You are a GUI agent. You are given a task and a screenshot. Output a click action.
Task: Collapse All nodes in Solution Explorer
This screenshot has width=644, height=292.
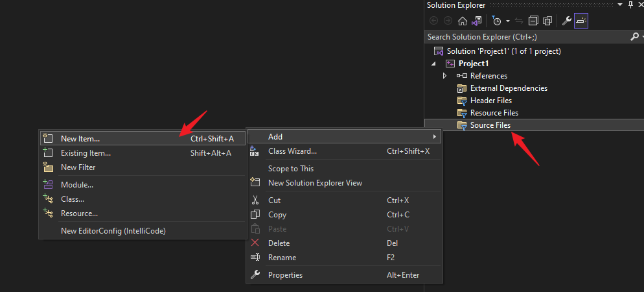[x=533, y=21]
